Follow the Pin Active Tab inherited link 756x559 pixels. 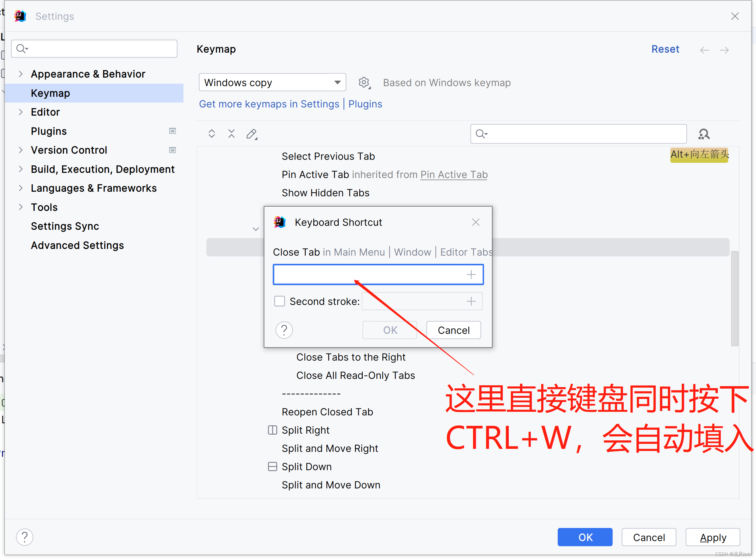(x=454, y=175)
